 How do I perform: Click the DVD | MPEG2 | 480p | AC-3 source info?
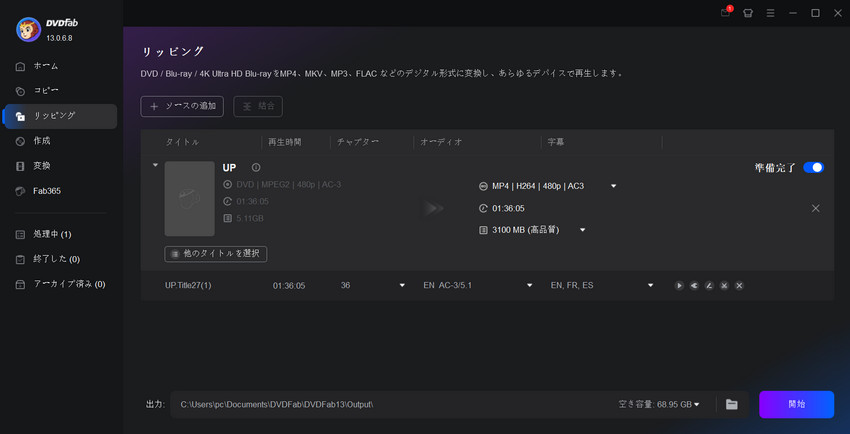pyautogui.click(x=289, y=185)
